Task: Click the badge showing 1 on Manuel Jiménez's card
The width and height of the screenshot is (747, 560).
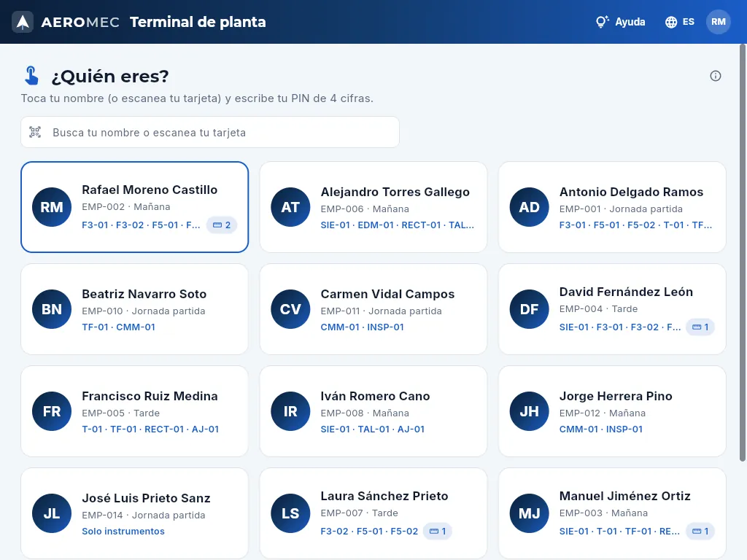Action: (x=700, y=532)
